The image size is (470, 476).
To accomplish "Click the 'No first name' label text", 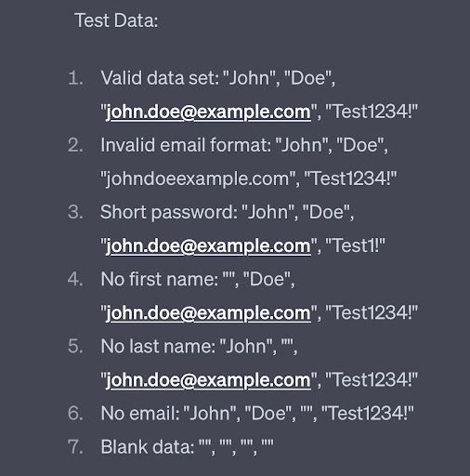I will (159, 279).
